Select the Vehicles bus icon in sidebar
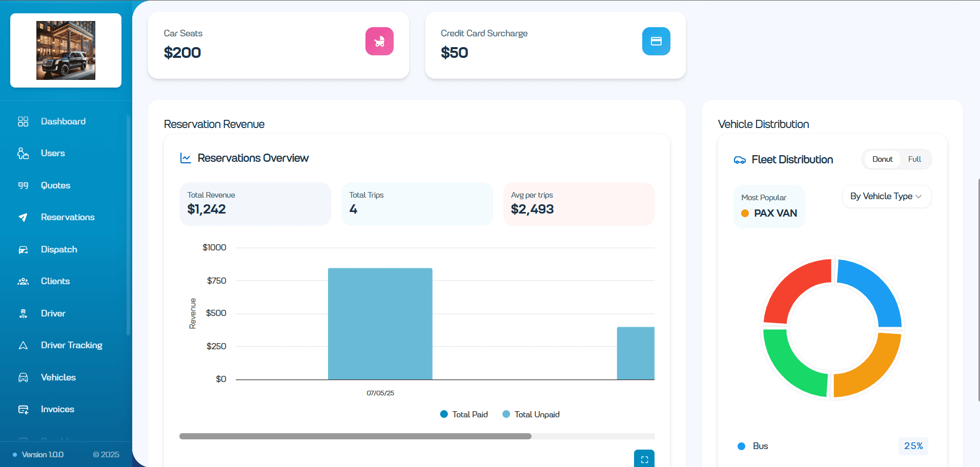 click(x=24, y=377)
